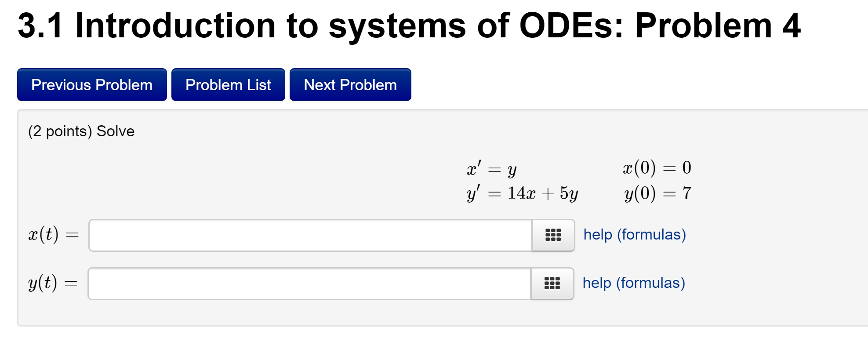The image size is (868, 345).
Task: Click the initial condition y(0) = 7
Action: (x=657, y=192)
